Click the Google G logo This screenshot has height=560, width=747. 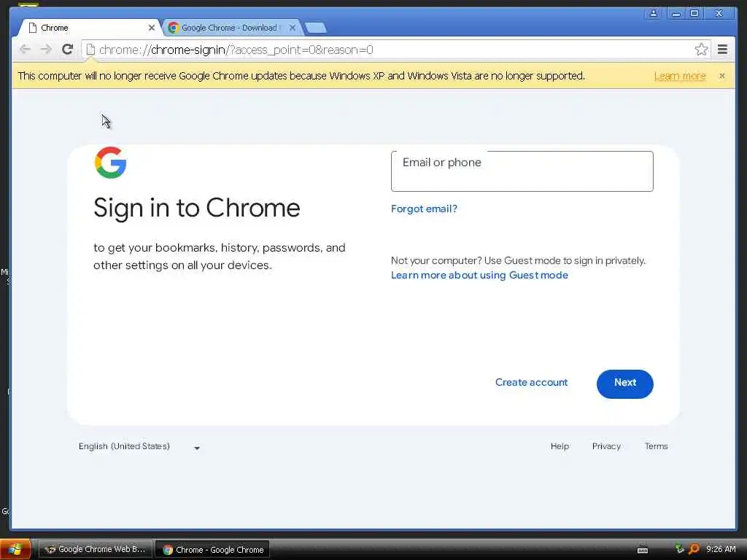point(111,163)
